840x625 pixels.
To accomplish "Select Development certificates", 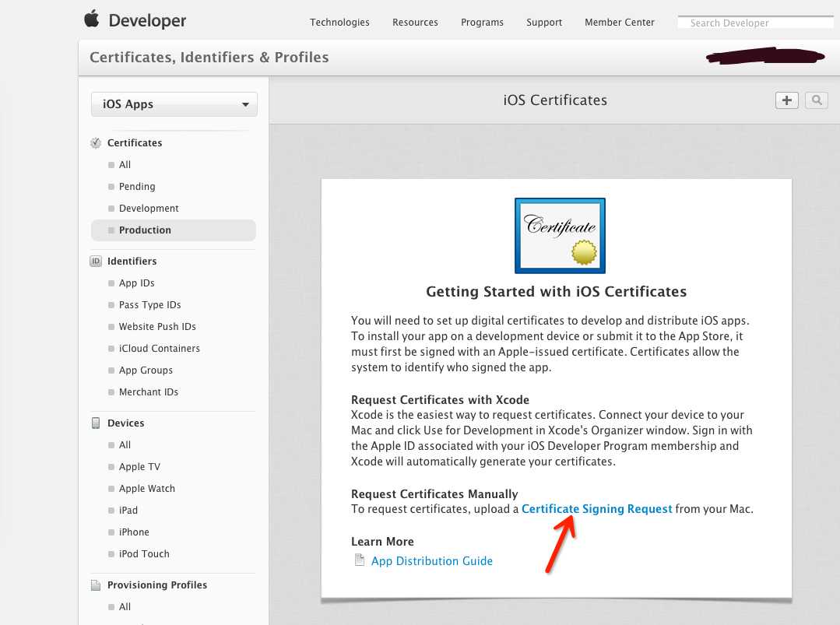I will [x=149, y=209].
